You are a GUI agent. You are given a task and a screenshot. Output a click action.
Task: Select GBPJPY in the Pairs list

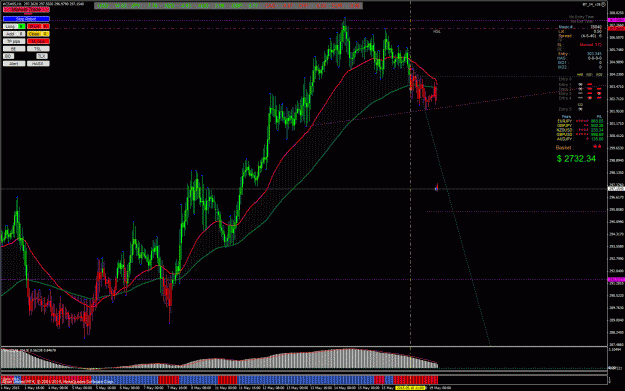click(x=564, y=126)
